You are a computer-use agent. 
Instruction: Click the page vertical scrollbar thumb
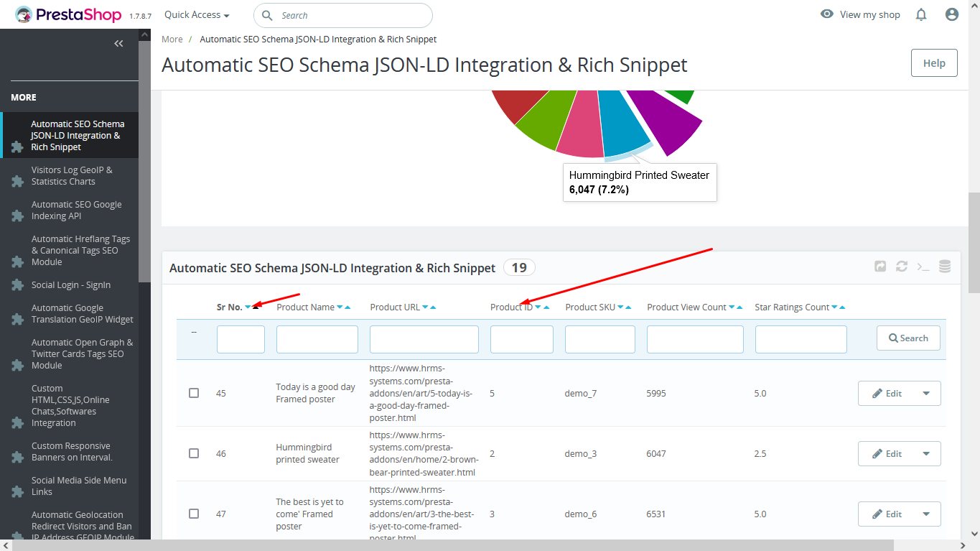(974, 243)
